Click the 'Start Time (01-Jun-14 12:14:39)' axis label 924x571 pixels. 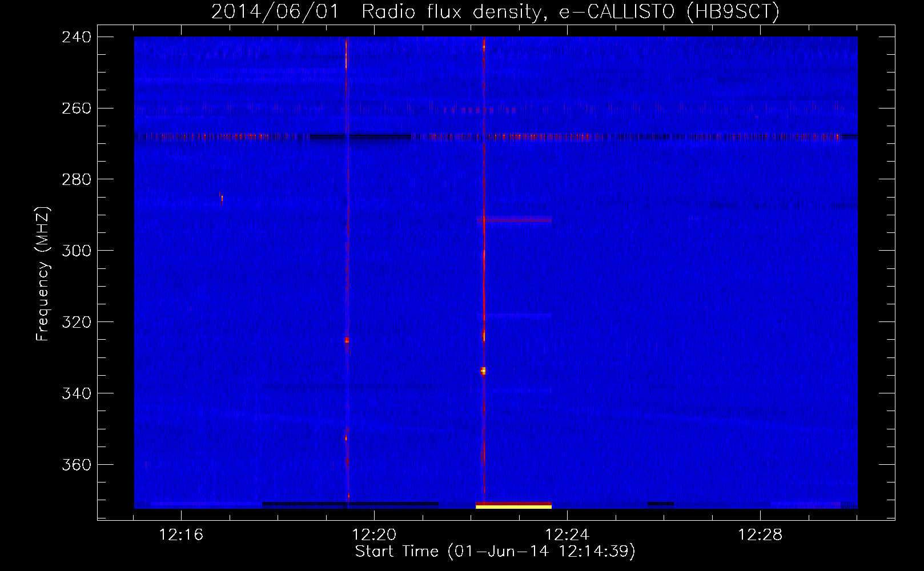[495, 552]
